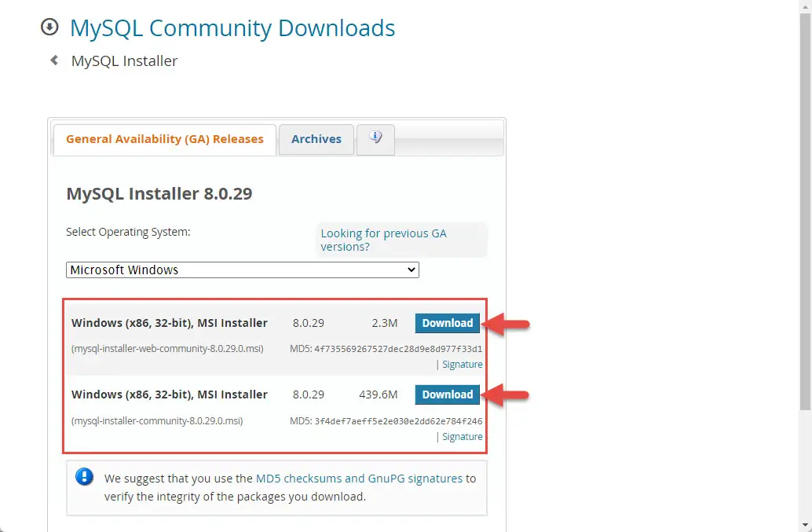Viewport: 812px width, 532px height.
Task: Switch to the Archives tab
Action: point(316,139)
